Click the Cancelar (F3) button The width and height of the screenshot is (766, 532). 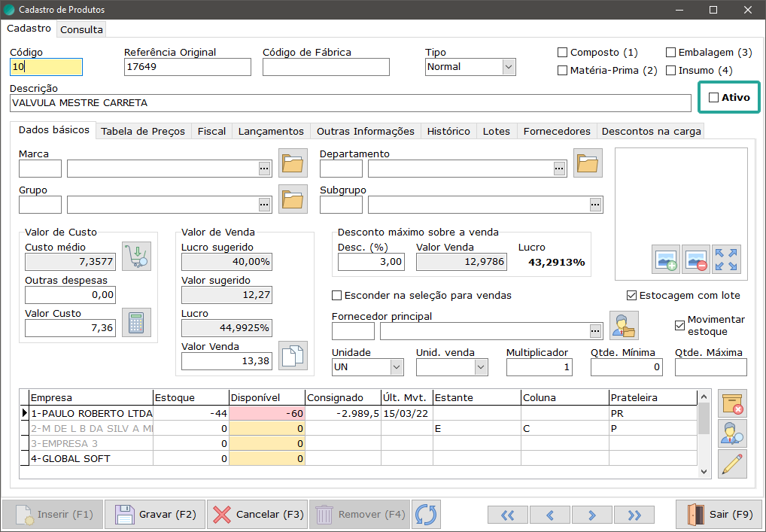tap(257, 515)
